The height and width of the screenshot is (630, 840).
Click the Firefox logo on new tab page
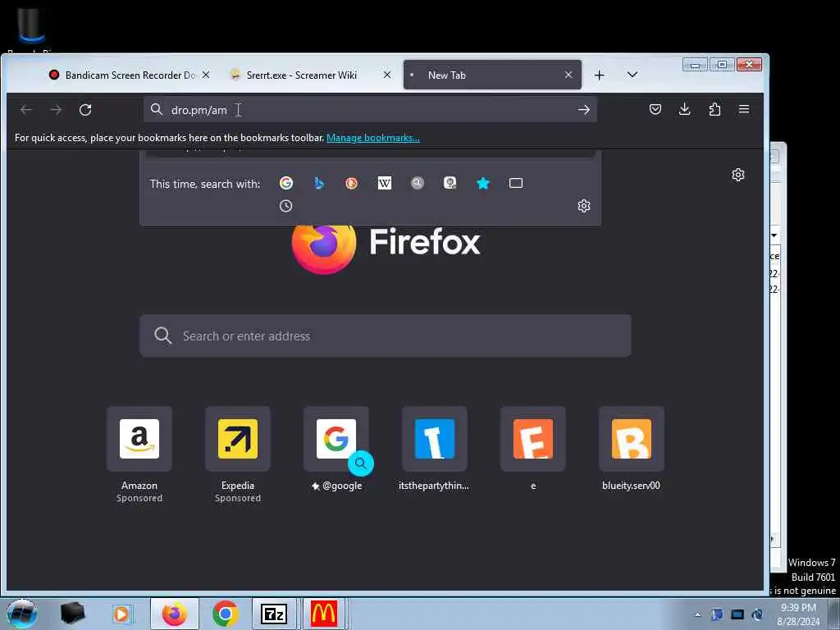coord(323,248)
